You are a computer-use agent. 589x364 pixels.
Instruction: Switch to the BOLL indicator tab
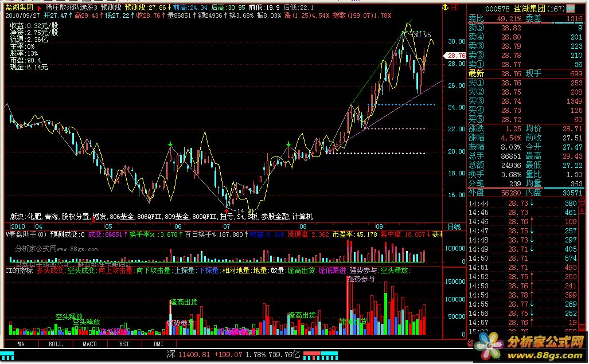point(56,344)
